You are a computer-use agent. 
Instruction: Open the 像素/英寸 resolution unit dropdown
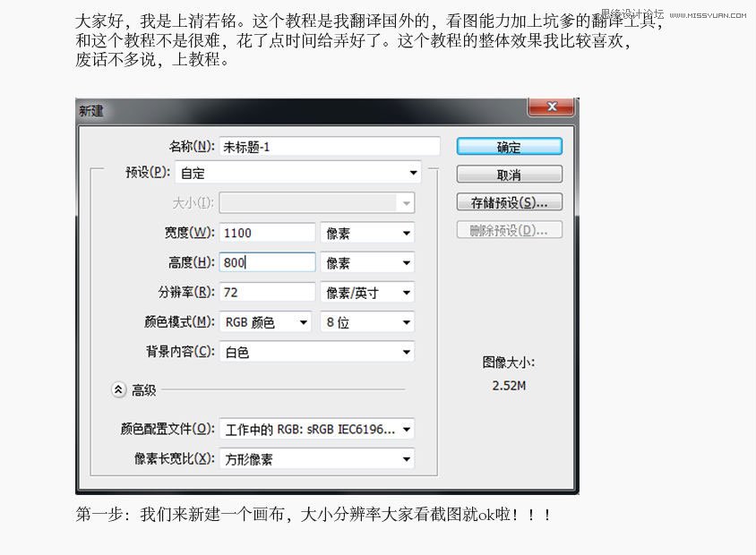[x=367, y=293]
